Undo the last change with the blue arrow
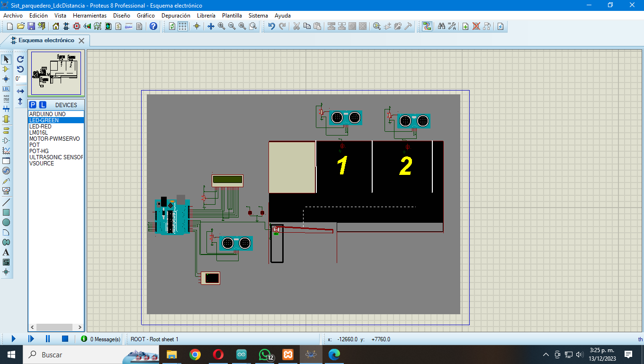 271,26
